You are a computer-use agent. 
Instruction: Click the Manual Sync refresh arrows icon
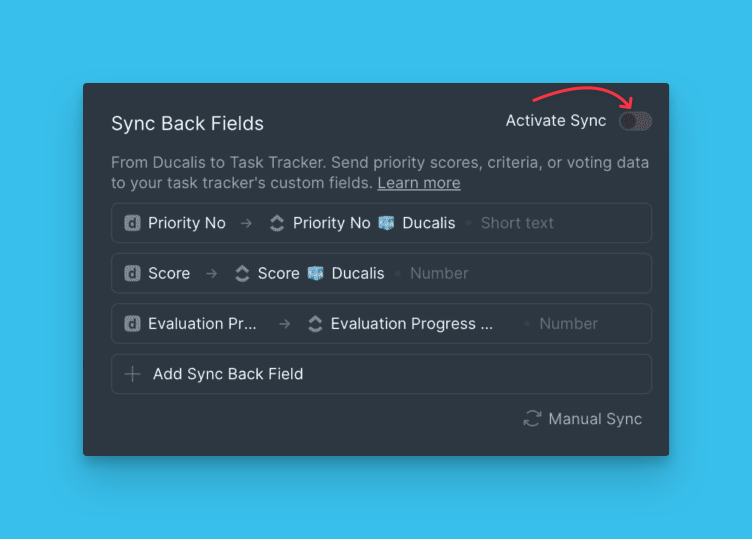tap(532, 419)
